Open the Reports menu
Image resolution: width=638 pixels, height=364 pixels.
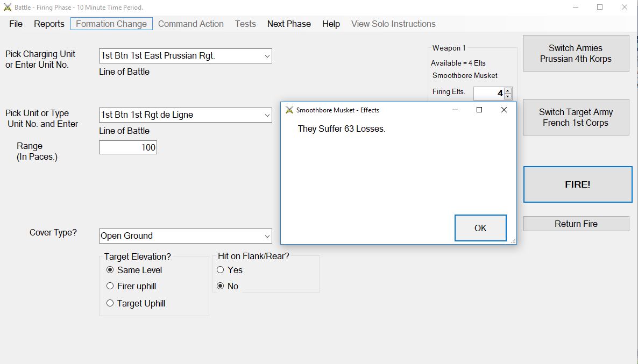(49, 24)
